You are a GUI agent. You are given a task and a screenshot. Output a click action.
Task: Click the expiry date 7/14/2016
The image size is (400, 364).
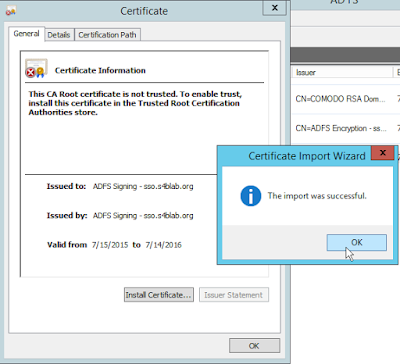(x=163, y=245)
